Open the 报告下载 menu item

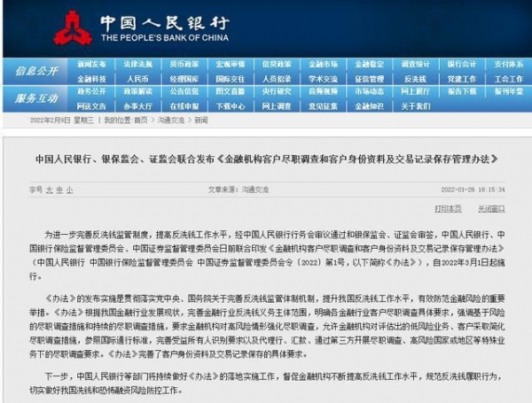click(x=462, y=91)
